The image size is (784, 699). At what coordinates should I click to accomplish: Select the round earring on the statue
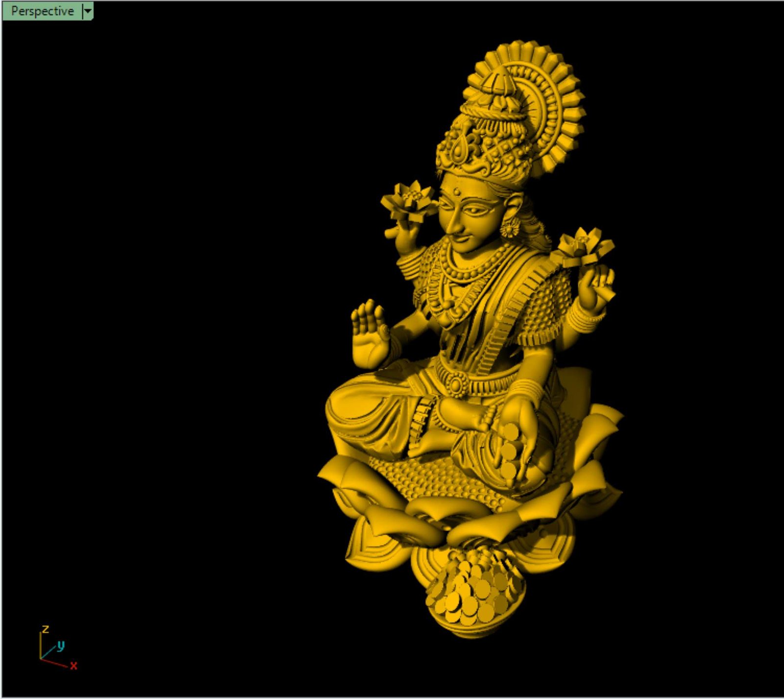click(510, 227)
